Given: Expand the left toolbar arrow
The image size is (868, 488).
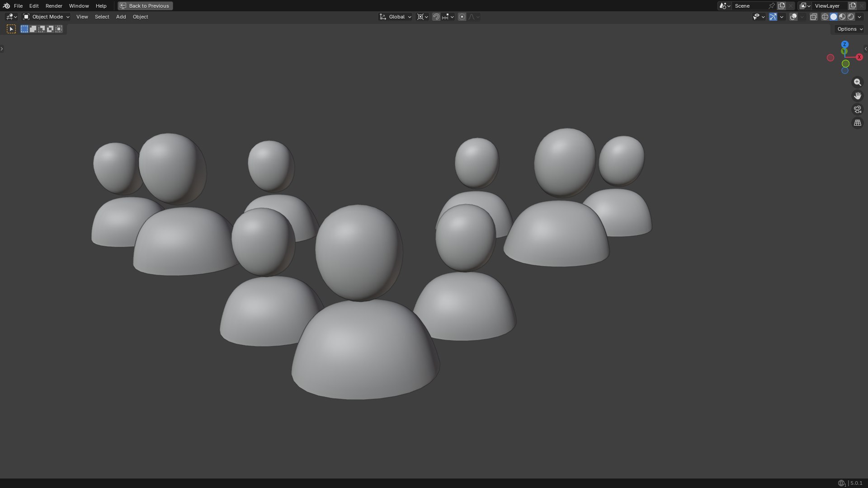Looking at the screenshot, I should click(2, 49).
